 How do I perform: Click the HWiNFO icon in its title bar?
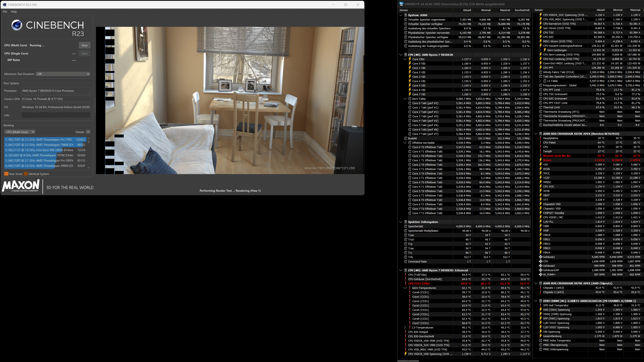(401, 4)
